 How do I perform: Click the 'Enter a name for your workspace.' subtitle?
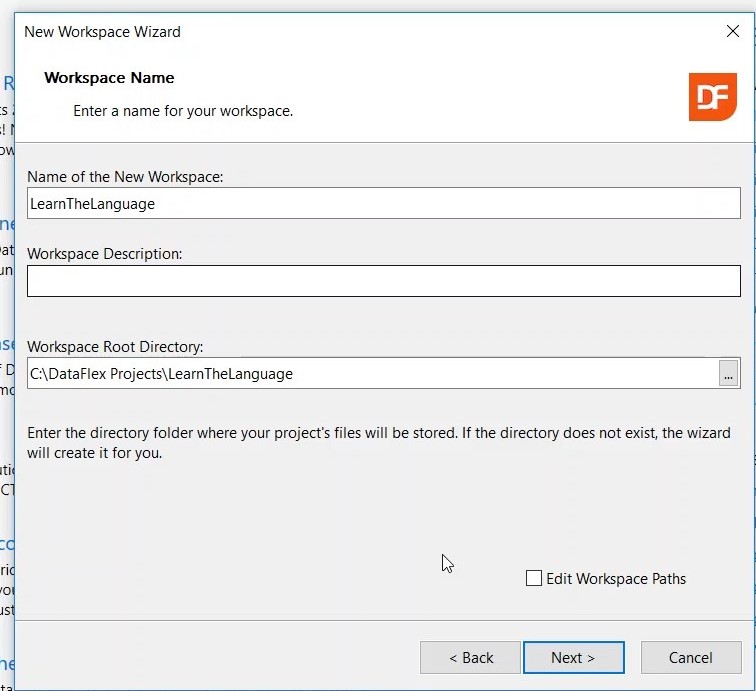(x=183, y=111)
